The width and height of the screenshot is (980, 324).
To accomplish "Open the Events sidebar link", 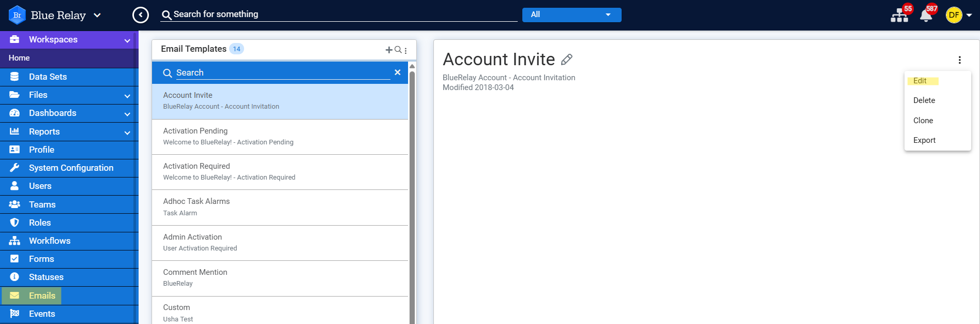I will pyautogui.click(x=42, y=314).
